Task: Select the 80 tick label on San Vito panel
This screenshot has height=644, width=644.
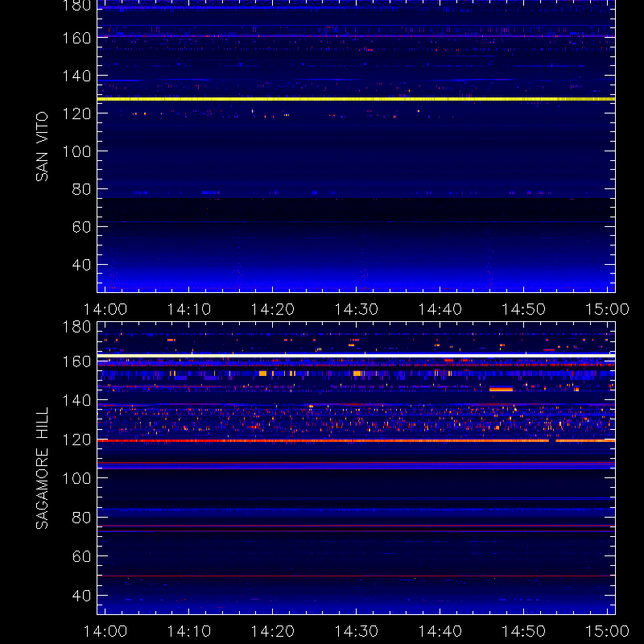Action: point(81,189)
